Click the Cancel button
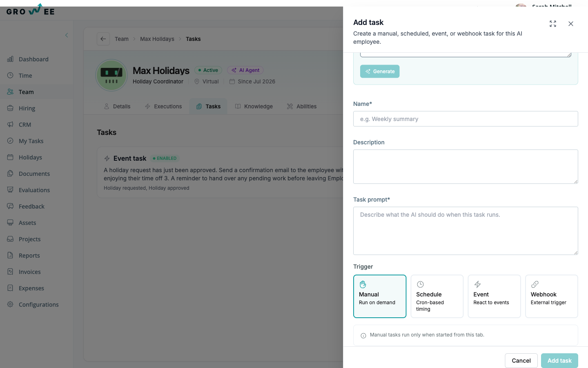 tap(521, 361)
